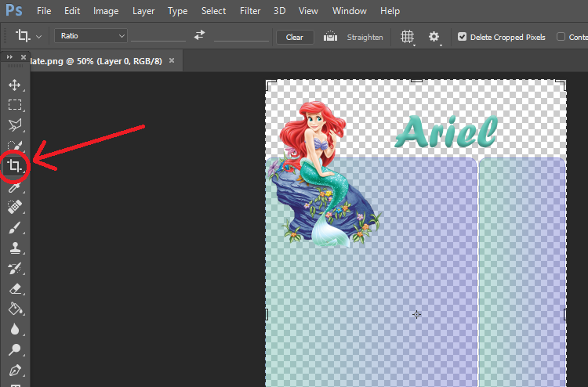Viewport: 588px width, 387px height.
Task: Click the crop width input field
Action: point(158,36)
